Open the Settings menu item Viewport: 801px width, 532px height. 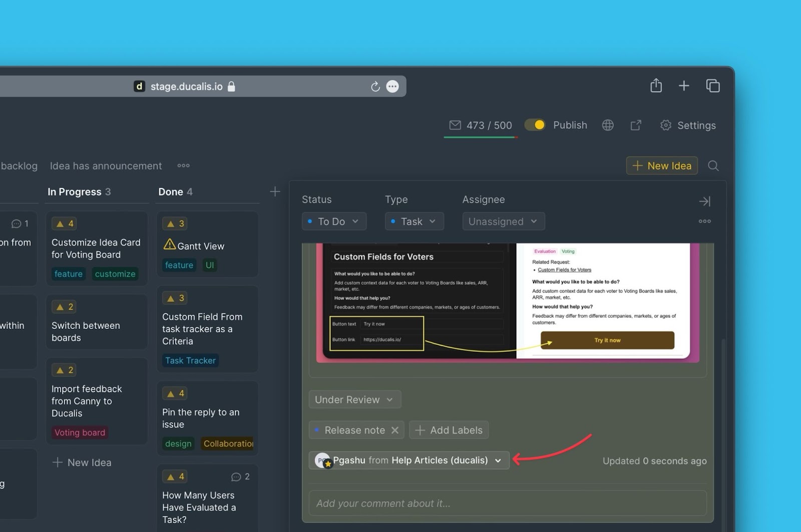pyautogui.click(x=688, y=126)
